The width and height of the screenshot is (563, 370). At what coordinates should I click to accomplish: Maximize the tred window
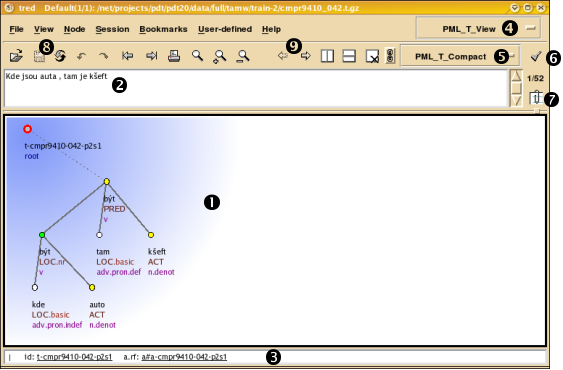pos(528,8)
